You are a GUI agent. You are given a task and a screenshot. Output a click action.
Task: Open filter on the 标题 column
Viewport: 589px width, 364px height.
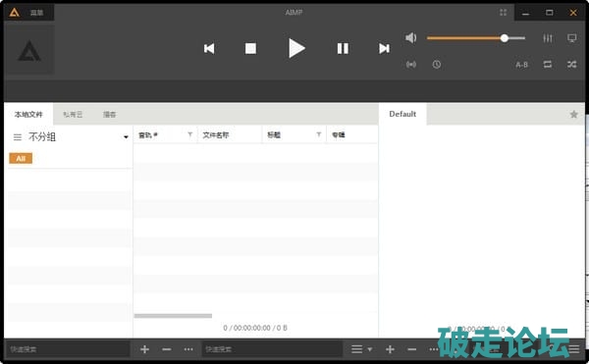pyautogui.click(x=318, y=134)
